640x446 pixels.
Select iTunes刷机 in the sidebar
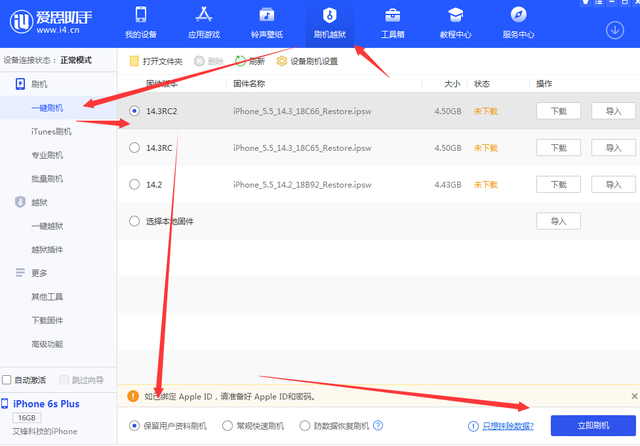click(51, 131)
